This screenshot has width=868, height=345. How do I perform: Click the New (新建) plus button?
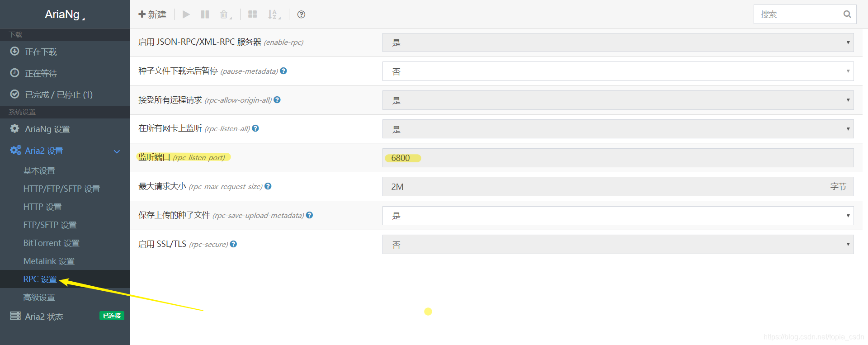click(152, 14)
